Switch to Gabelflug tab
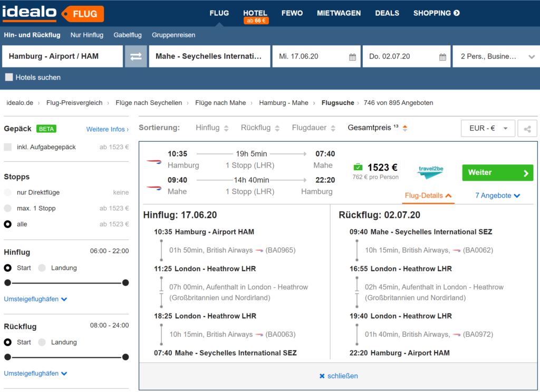540x392 pixels. tap(128, 35)
